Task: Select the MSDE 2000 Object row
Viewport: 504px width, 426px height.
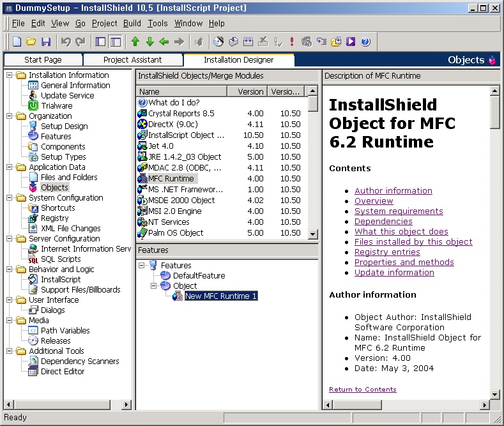Action: point(222,200)
